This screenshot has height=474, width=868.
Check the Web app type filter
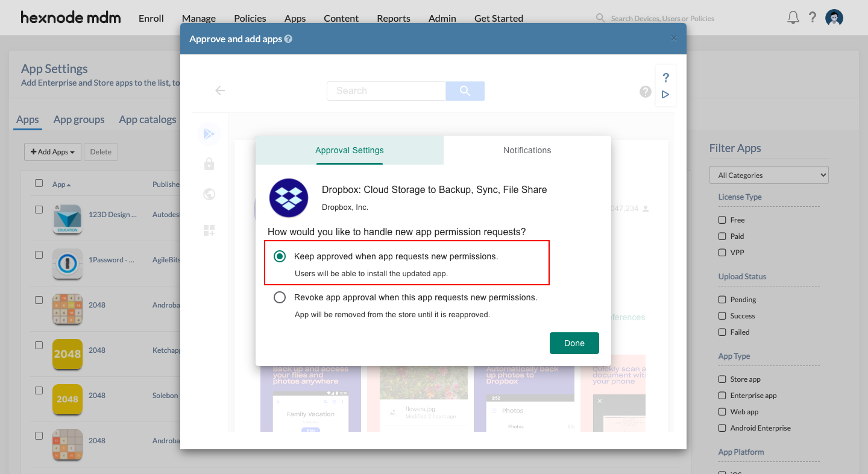(722, 412)
